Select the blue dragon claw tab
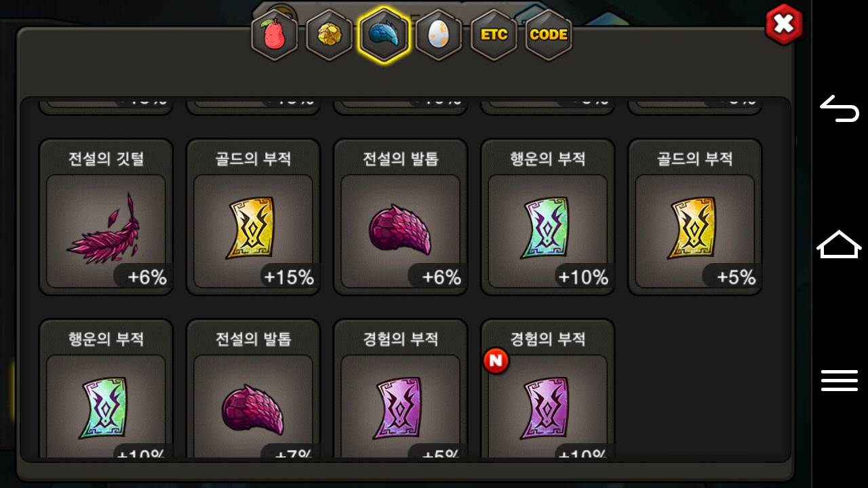This screenshot has height=488, width=868. tap(384, 35)
